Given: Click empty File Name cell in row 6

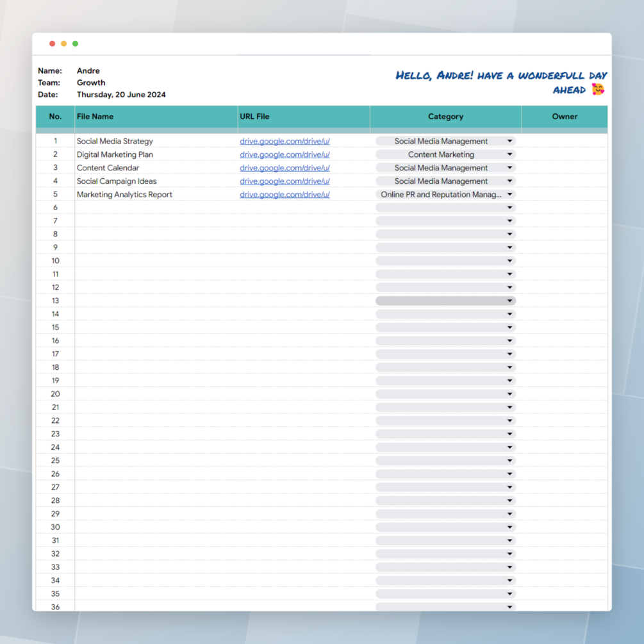Looking at the screenshot, I should [x=156, y=208].
